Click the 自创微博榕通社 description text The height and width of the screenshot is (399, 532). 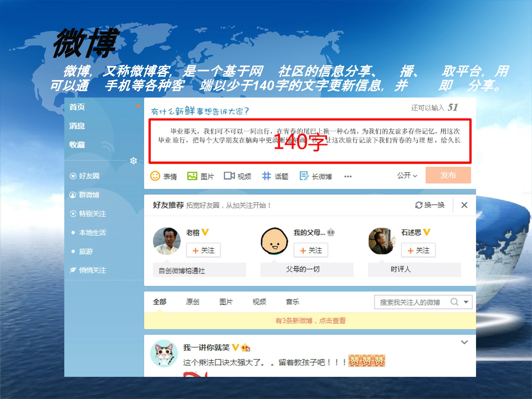click(182, 271)
